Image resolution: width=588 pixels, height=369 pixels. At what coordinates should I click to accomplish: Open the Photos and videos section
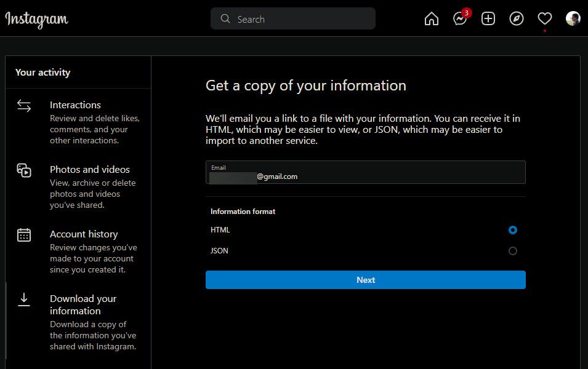pos(90,170)
